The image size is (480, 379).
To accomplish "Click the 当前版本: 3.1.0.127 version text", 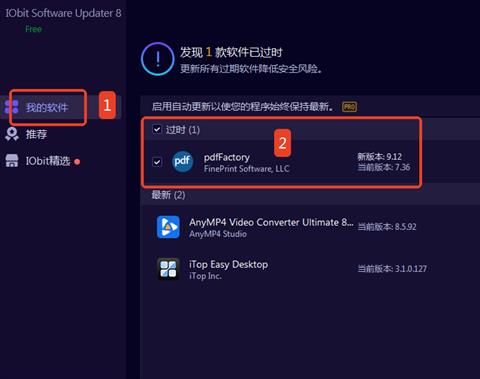I will 392,269.
